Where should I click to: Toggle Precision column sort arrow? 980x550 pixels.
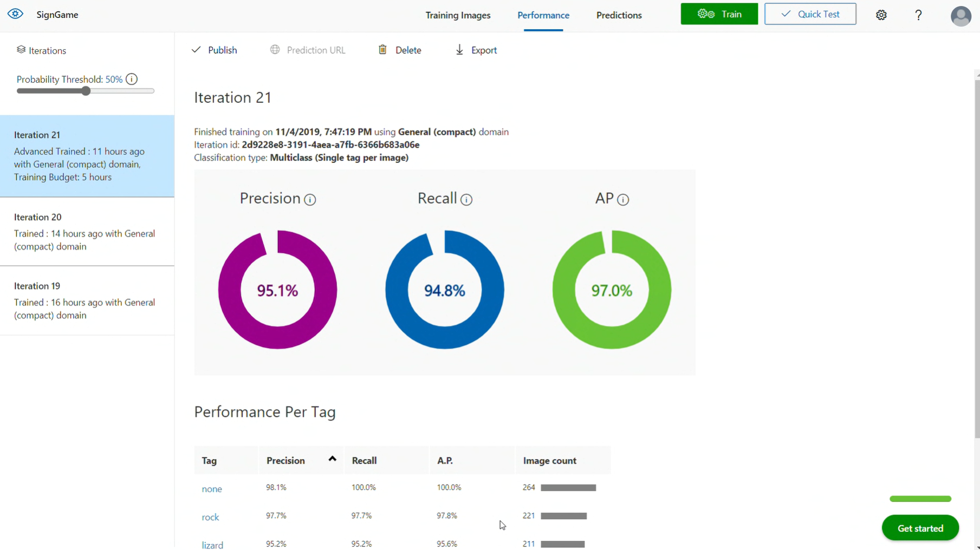(332, 459)
